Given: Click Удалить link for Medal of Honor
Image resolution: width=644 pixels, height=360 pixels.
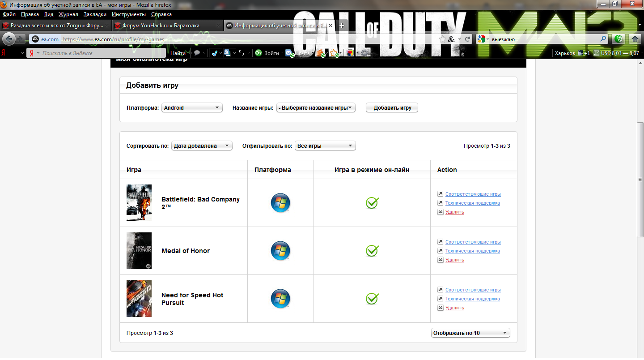Looking at the screenshot, I should click(454, 260).
